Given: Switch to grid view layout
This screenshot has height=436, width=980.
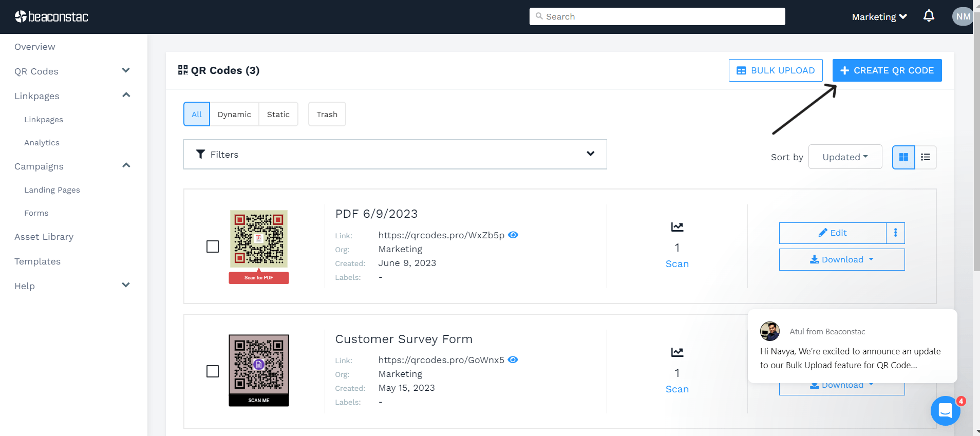Looking at the screenshot, I should pos(903,157).
